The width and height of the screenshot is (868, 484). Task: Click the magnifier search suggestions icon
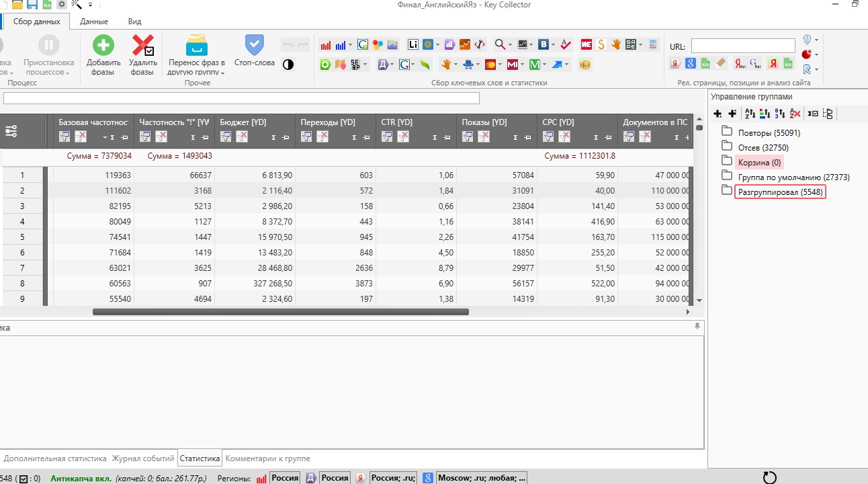(500, 45)
